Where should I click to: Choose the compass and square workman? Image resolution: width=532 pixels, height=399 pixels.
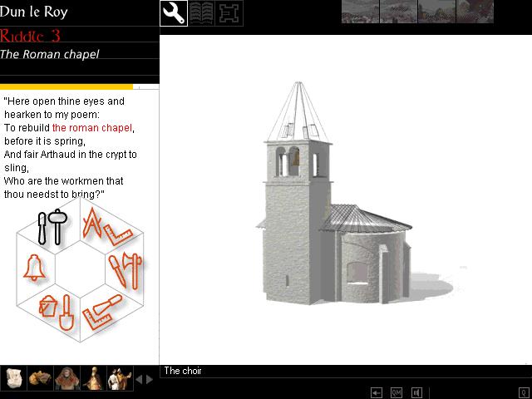(107, 227)
